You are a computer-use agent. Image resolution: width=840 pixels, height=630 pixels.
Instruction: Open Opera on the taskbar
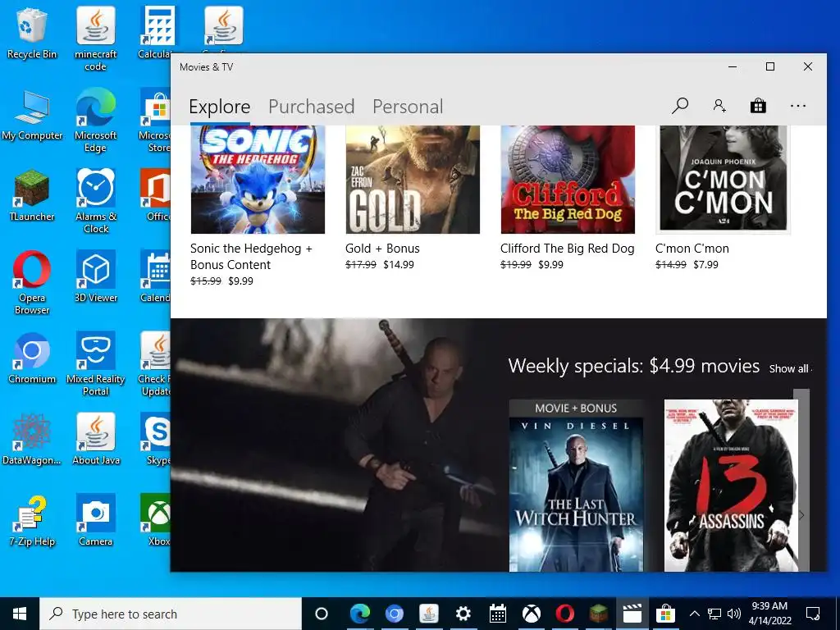pos(565,614)
